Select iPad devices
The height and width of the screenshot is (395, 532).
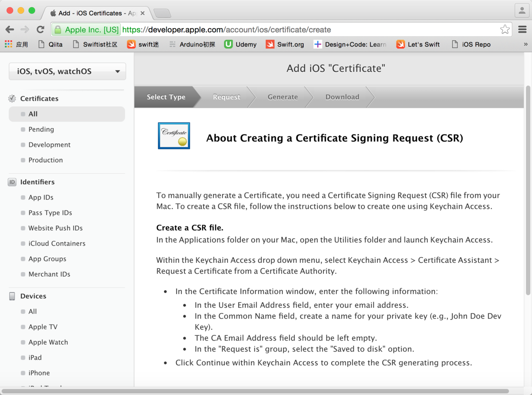35,358
